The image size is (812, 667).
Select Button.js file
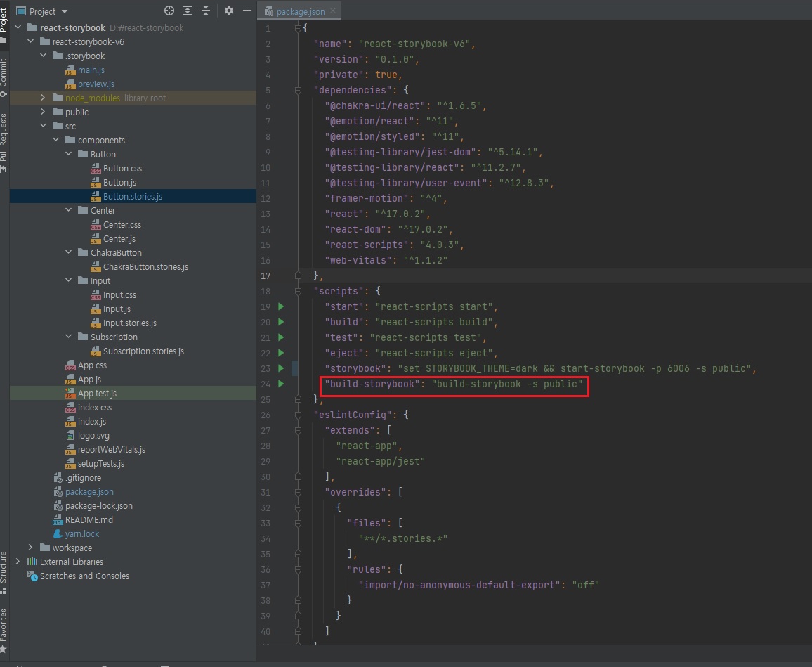113,183
